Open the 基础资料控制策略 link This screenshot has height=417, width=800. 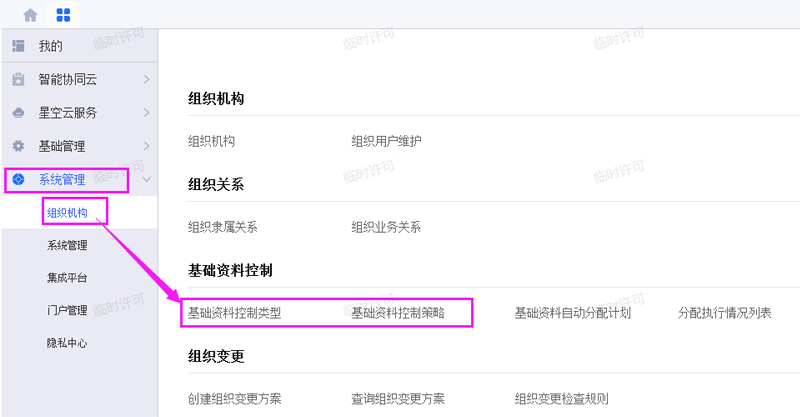coord(398,313)
